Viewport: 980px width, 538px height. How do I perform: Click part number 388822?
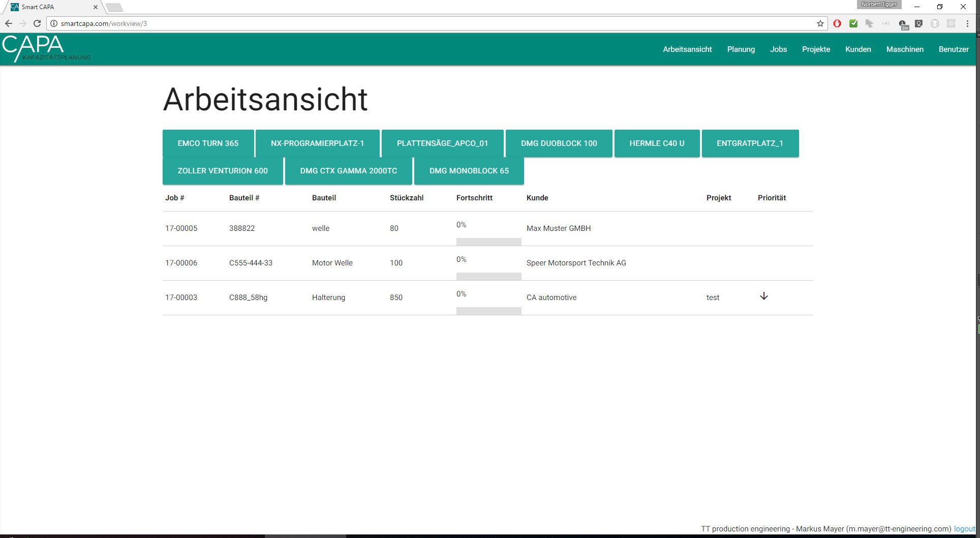click(x=242, y=228)
